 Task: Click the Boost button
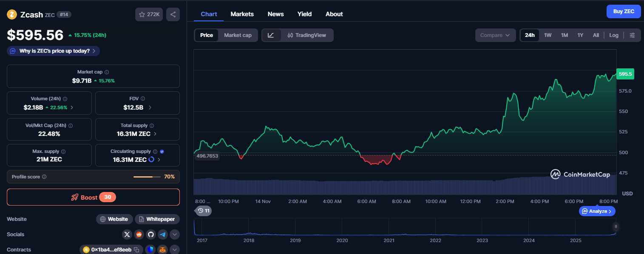93,197
